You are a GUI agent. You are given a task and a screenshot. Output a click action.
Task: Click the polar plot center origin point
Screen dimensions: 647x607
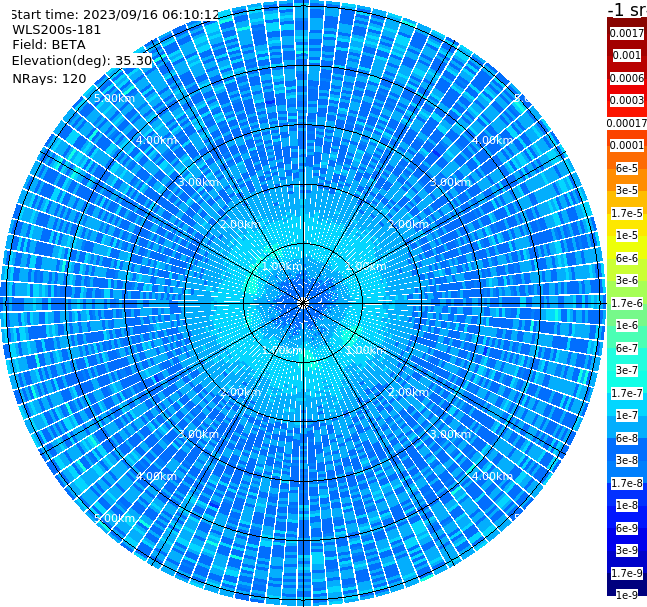click(x=303, y=303)
